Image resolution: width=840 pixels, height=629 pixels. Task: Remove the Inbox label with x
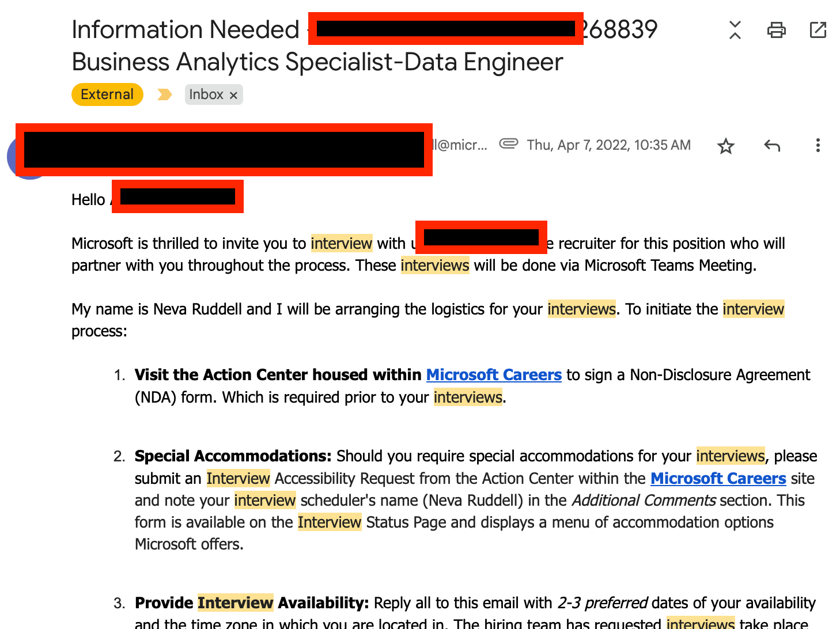[x=233, y=96]
